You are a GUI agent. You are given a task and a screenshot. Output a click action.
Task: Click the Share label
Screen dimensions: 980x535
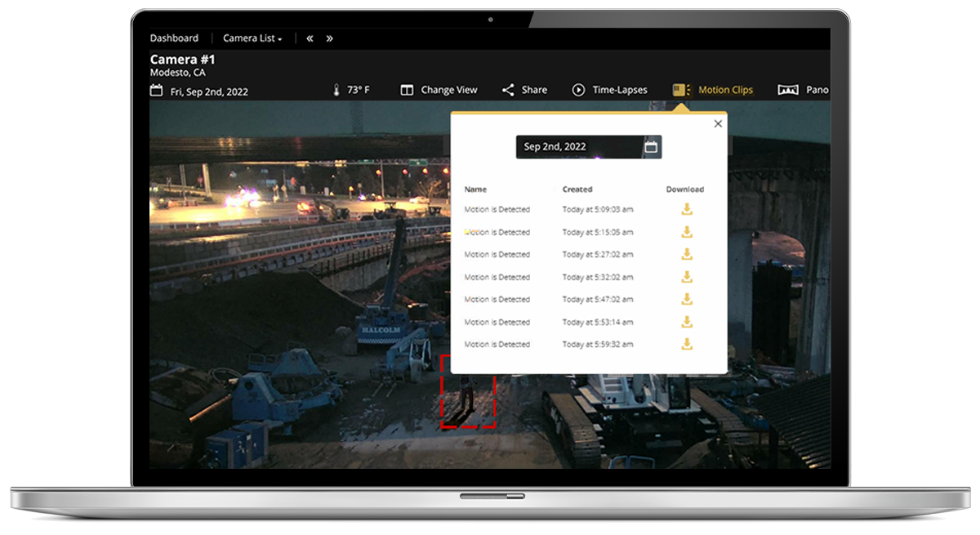534,90
